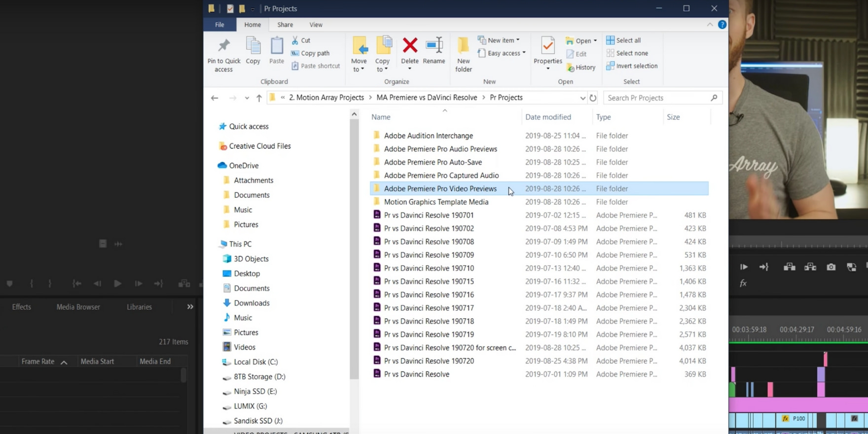
Task: Click Premiere's Play button in Source monitor
Action: (117, 284)
